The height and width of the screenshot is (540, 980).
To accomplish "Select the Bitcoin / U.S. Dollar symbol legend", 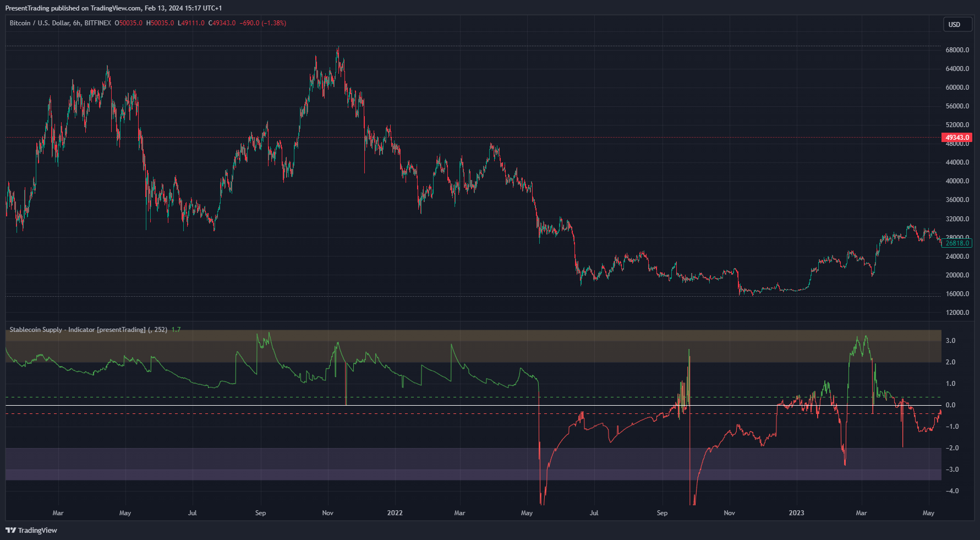I will [x=61, y=23].
